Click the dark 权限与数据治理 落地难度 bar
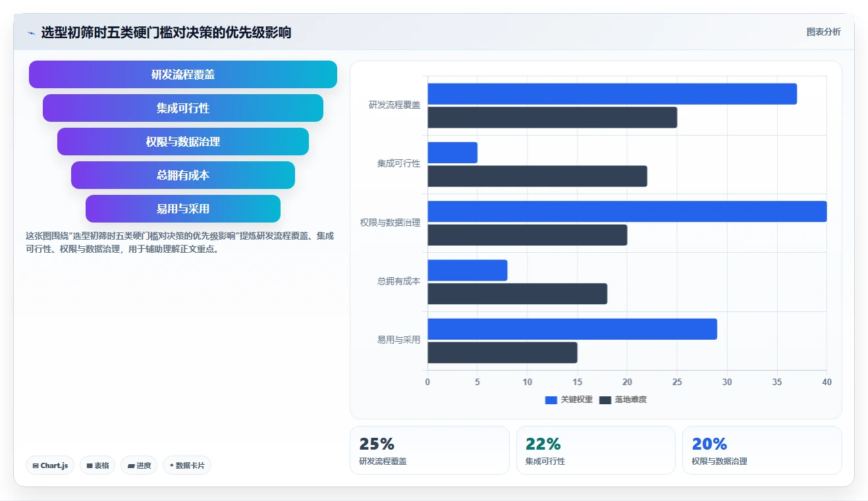Image resolution: width=868 pixels, height=501 pixels. [528, 235]
